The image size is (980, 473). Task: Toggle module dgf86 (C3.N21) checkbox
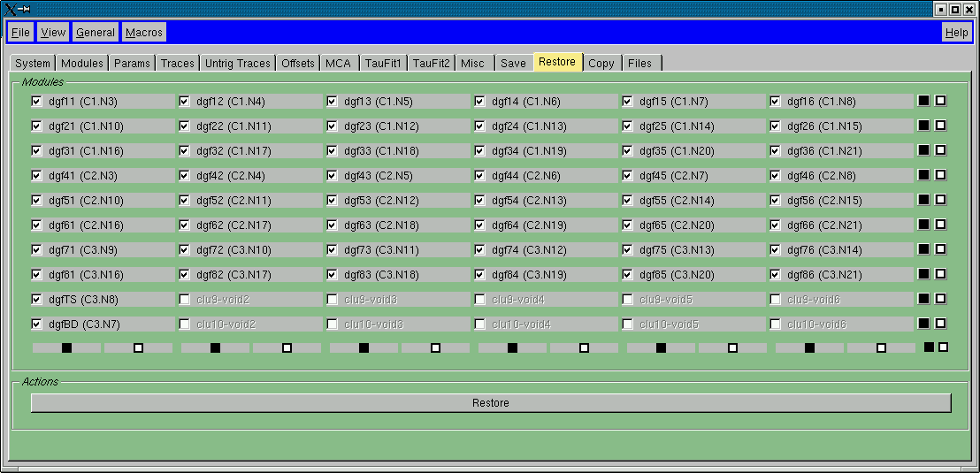[775, 274]
